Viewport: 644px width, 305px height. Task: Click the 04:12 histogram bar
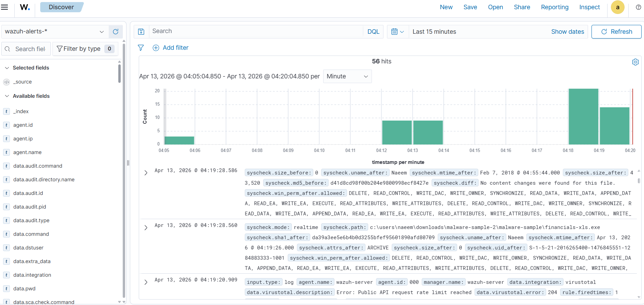(397, 133)
